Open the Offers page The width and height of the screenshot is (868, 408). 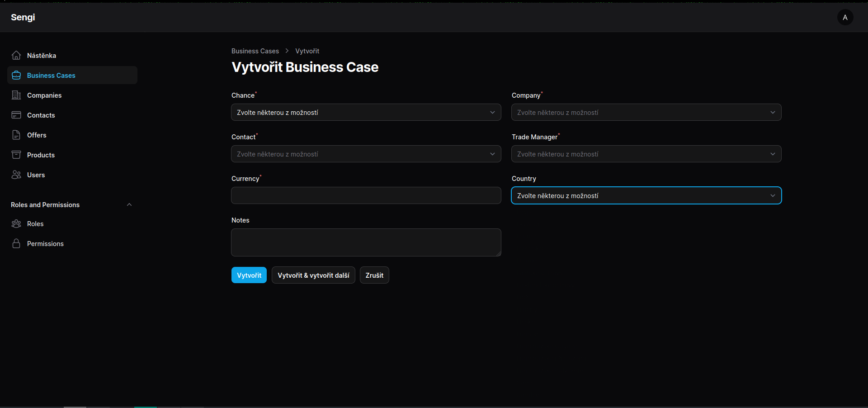click(x=72, y=135)
